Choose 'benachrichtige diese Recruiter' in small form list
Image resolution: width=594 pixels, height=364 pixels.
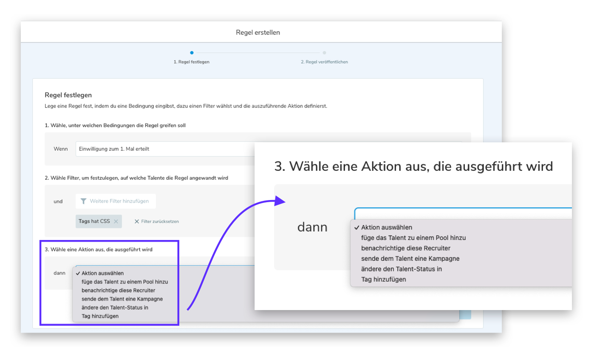click(118, 290)
